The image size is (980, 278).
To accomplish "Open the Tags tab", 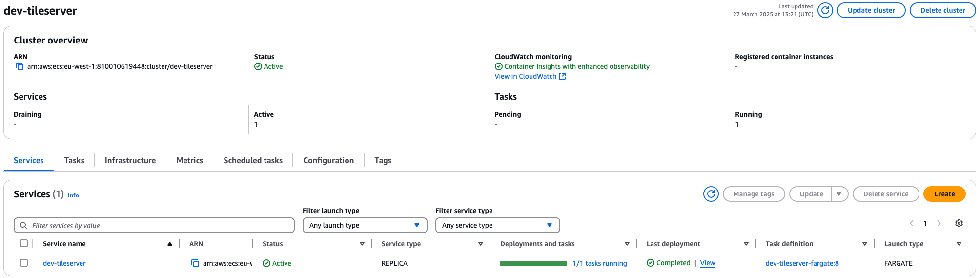I will click(383, 160).
